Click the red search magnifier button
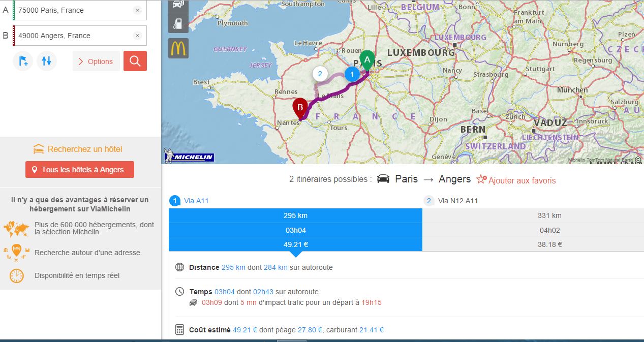The image size is (644, 342). click(135, 61)
